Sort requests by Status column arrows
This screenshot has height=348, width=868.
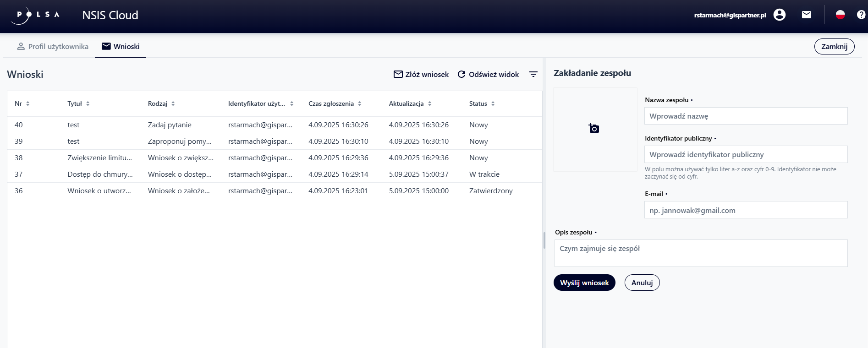pyautogui.click(x=493, y=104)
